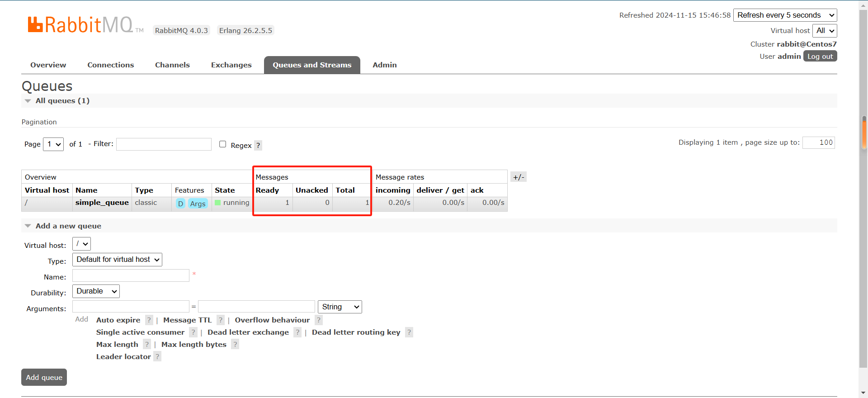Open help for Max length bytes
The image size is (868, 398).
coord(235,345)
